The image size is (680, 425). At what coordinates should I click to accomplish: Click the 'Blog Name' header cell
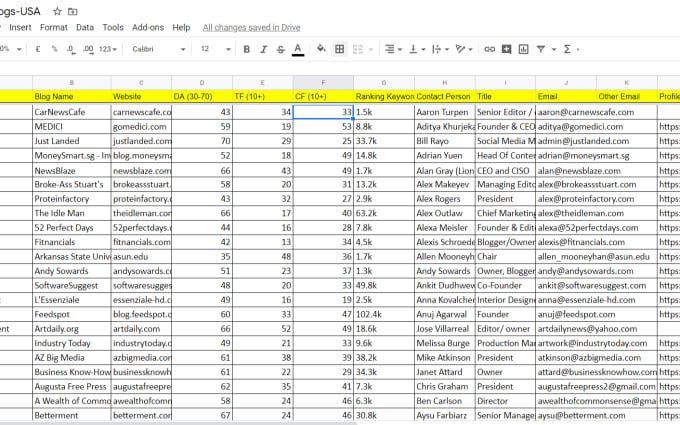(x=72, y=96)
